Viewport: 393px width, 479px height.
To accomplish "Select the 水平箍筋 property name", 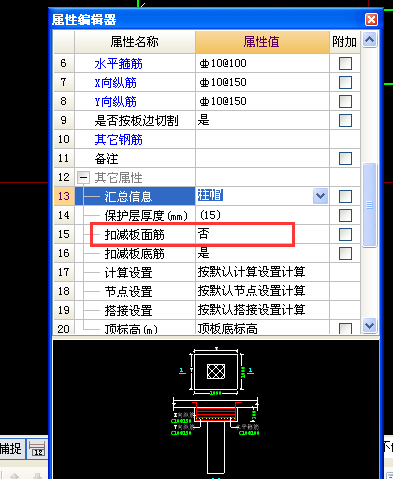I will (x=119, y=63).
